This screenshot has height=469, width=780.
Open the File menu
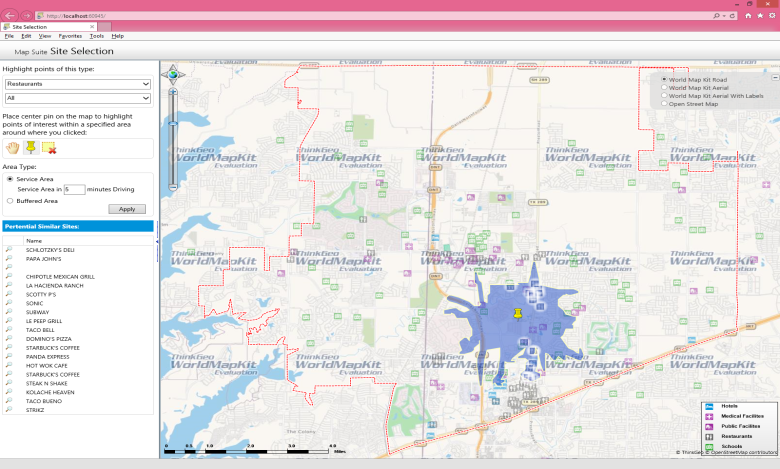(9, 36)
